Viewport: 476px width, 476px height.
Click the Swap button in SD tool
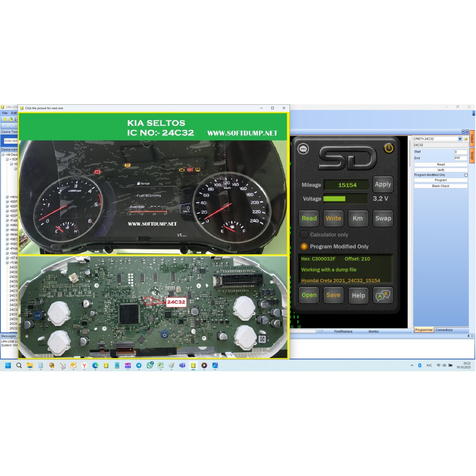[383, 218]
